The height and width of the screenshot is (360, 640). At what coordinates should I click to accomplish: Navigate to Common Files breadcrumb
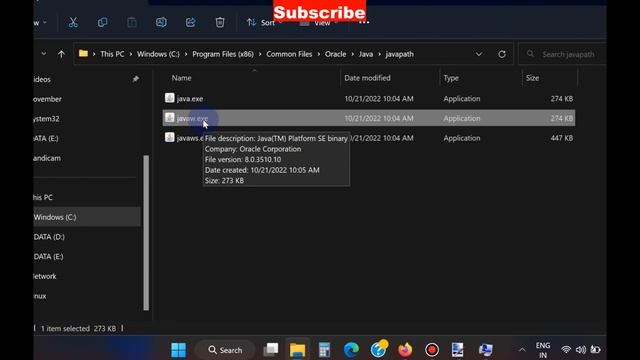pyautogui.click(x=289, y=54)
